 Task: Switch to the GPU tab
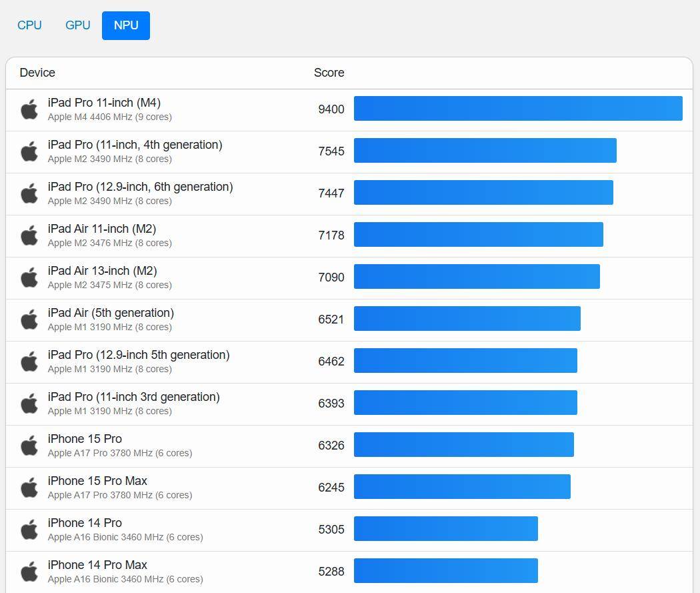point(78,25)
